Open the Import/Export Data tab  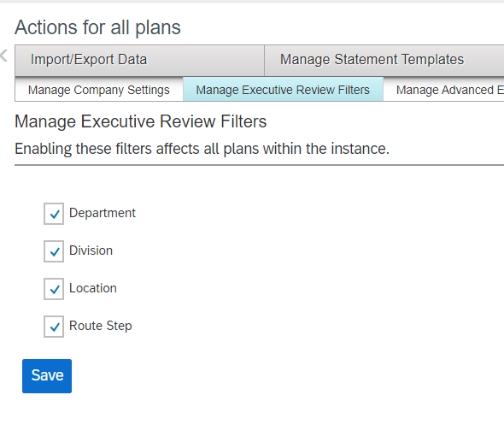click(139, 60)
